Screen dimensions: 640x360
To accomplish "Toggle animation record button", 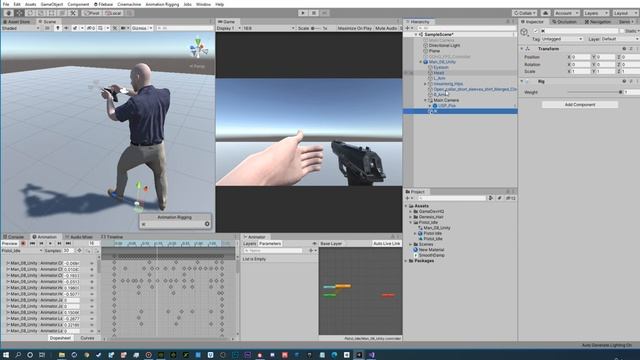I will (23, 243).
